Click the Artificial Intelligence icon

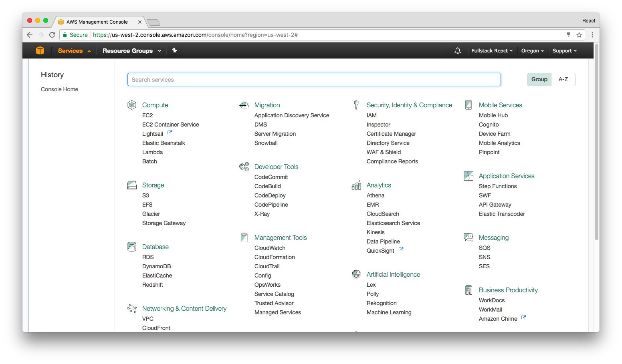pyautogui.click(x=356, y=274)
